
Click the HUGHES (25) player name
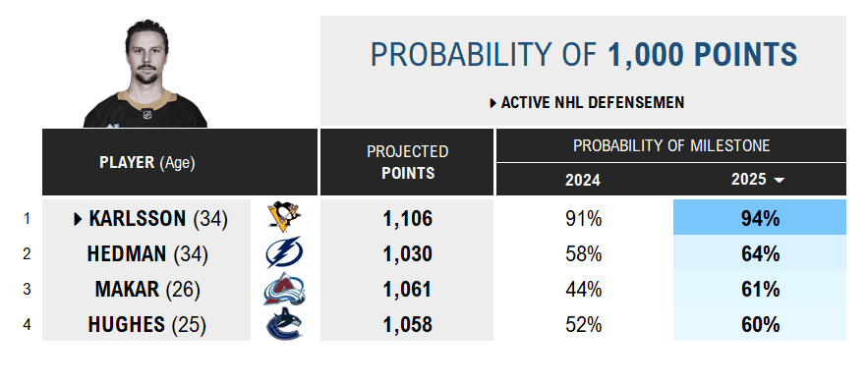click(147, 325)
